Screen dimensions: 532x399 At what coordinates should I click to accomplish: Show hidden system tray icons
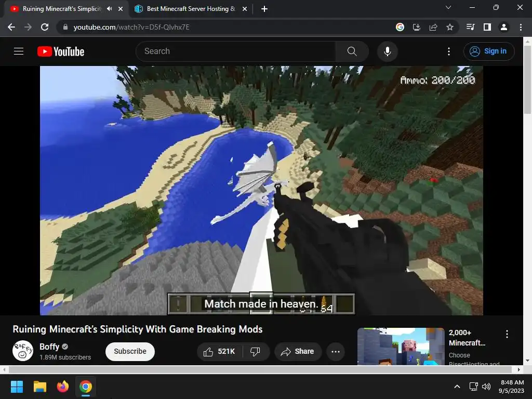click(x=457, y=387)
